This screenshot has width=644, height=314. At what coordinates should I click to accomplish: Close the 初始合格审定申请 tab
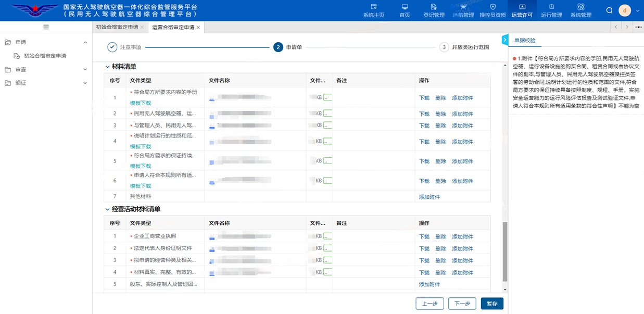click(x=142, y=27)
